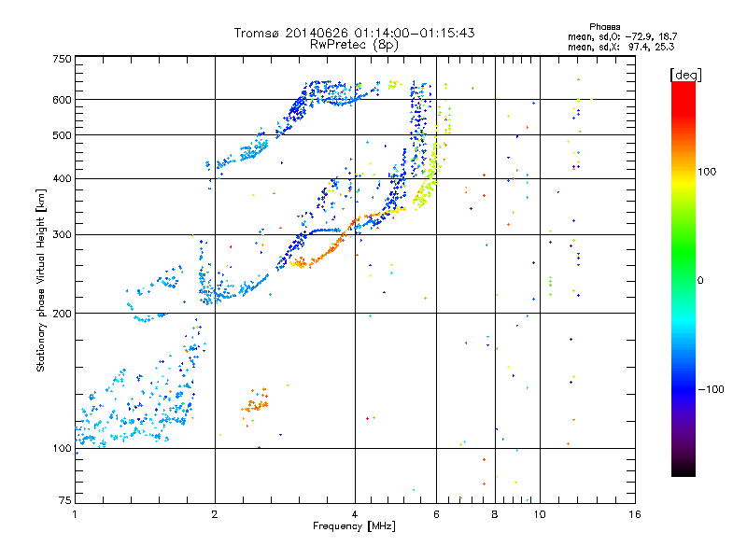Click the plot title 'Tromsø 20140626 01:14:00-01:15:43'

(354, 33)
